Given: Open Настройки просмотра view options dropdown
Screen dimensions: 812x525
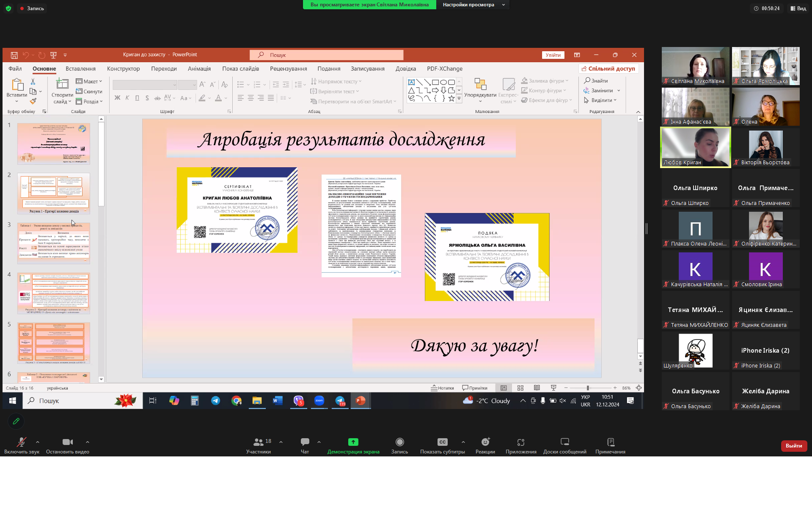Looking at the screenshot, I should (x=473, y=5).
